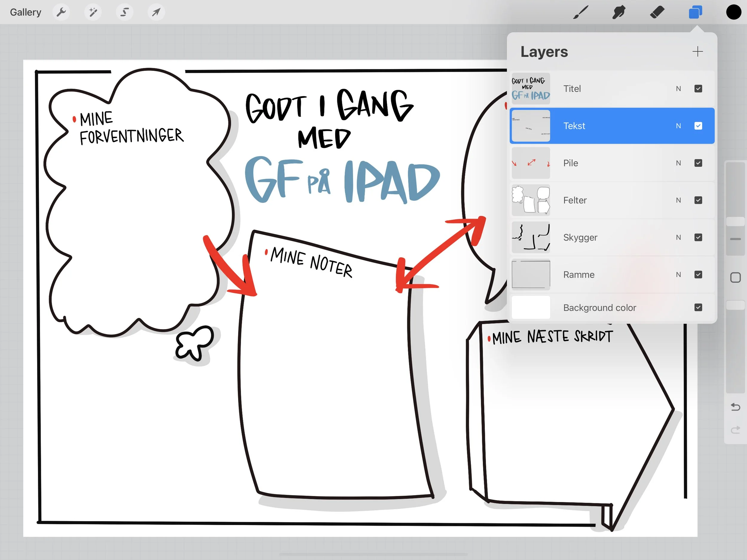Expand blend mode N on Ramme layer
Image resolution: width=747 pixels, height=560 pixels.
point(678,275)
